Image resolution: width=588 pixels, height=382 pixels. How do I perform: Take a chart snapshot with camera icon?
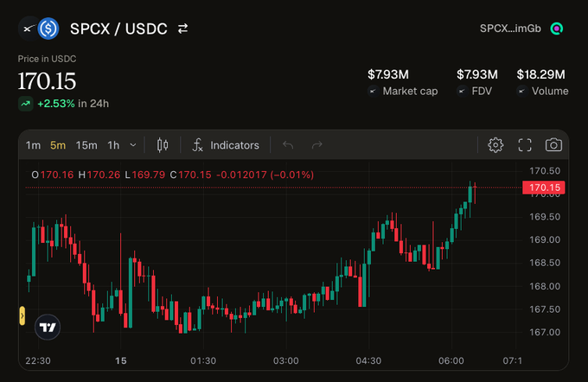click(x=553, y=145)
